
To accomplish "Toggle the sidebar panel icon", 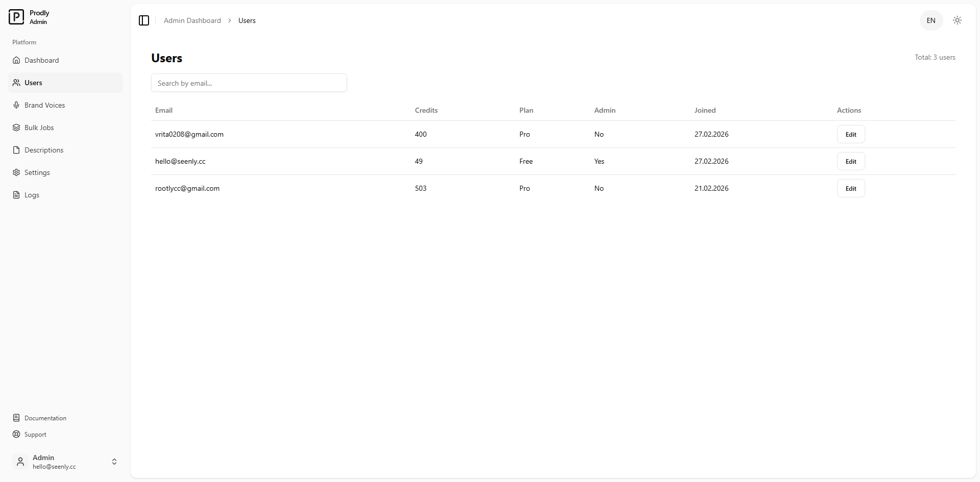I will pos(144,20).
